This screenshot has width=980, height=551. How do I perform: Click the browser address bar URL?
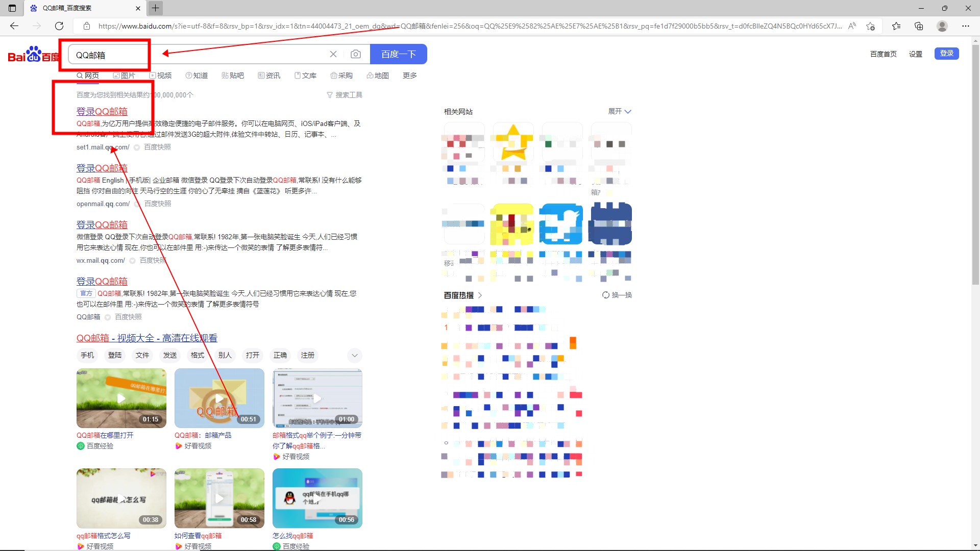(x=470, y=26)
